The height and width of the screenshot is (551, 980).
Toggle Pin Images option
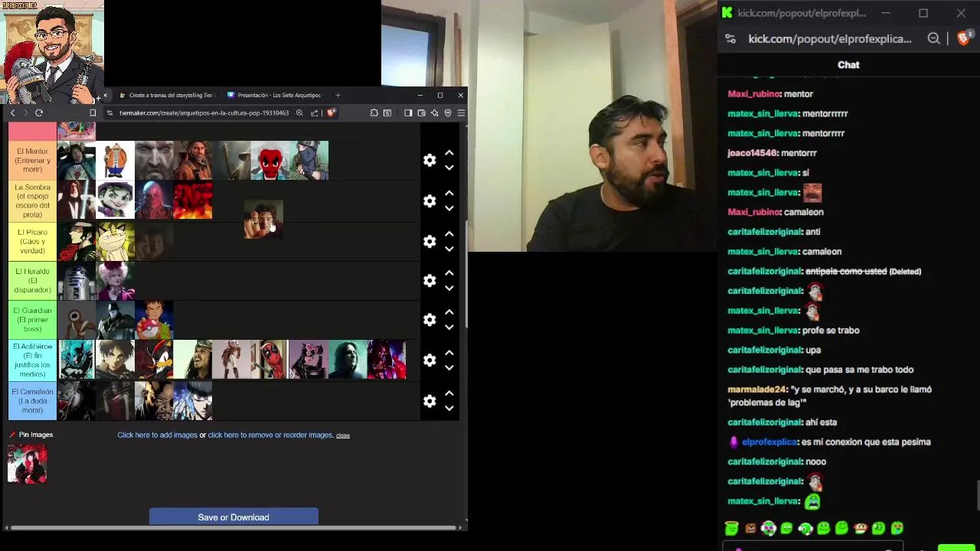point(31,435)
